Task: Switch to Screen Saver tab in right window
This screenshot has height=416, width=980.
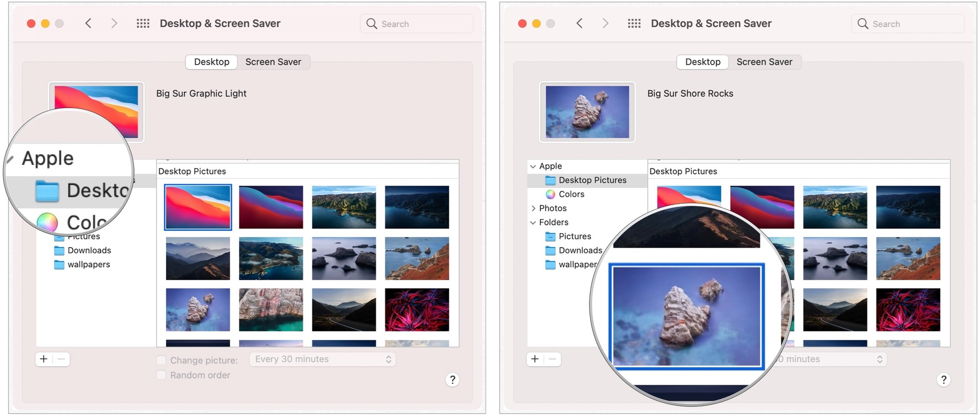Action: point(765,62)
